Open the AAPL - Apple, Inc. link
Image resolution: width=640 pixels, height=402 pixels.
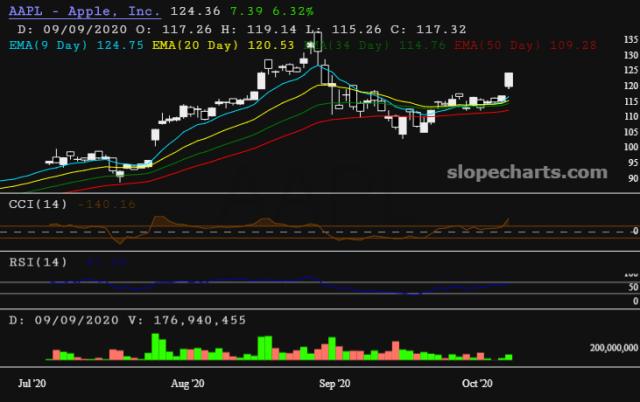[84, 11]
